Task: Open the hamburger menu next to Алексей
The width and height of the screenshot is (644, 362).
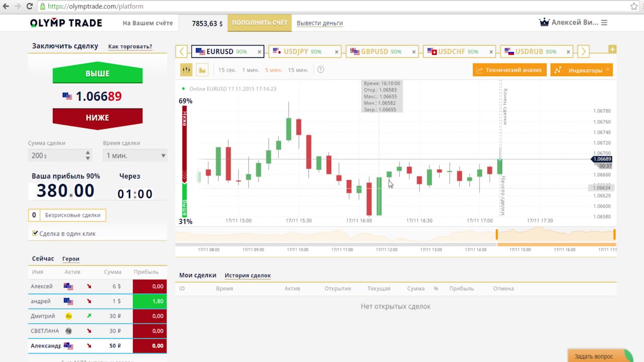Action: [x=604, y=23]
